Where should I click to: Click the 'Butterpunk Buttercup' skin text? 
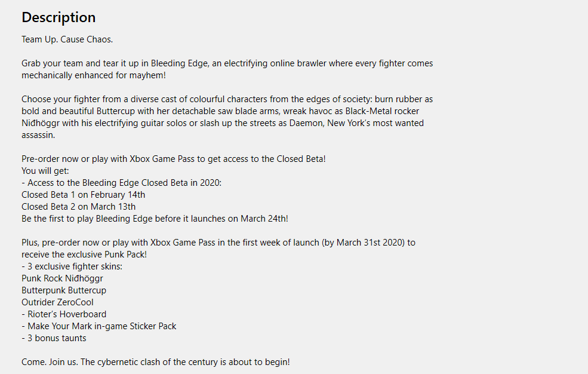(64, 290)
